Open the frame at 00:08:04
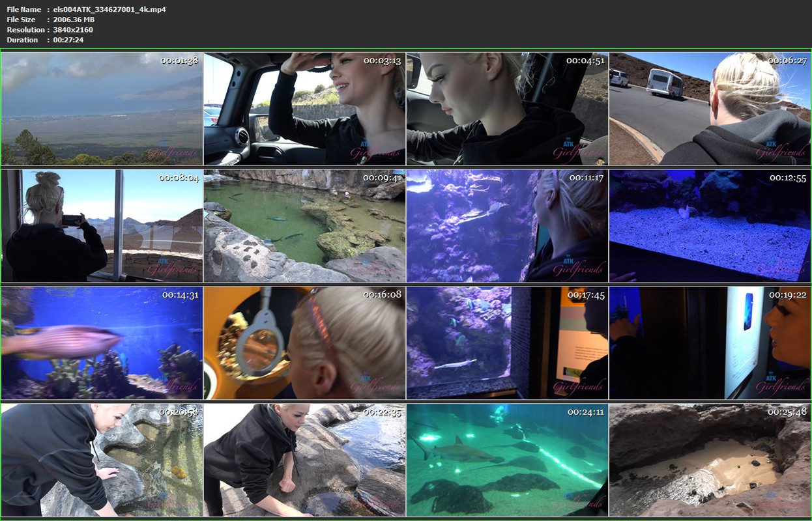 102,226
